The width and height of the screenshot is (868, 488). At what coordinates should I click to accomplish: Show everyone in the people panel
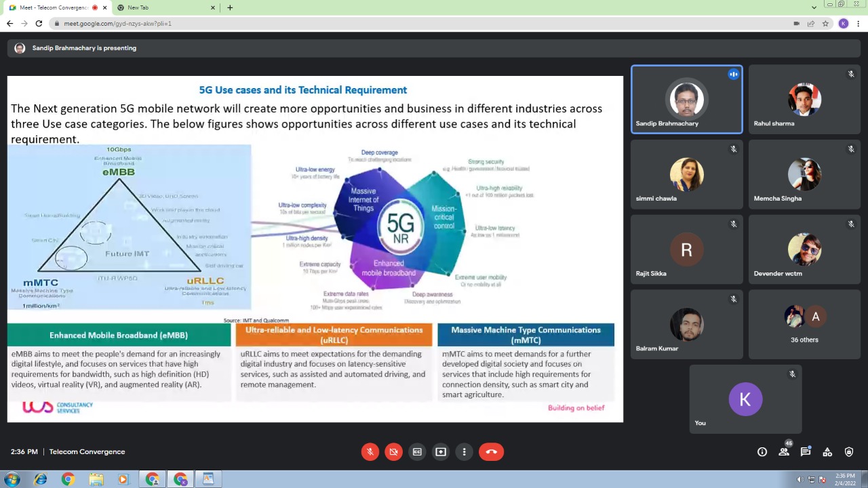[784, 452]
